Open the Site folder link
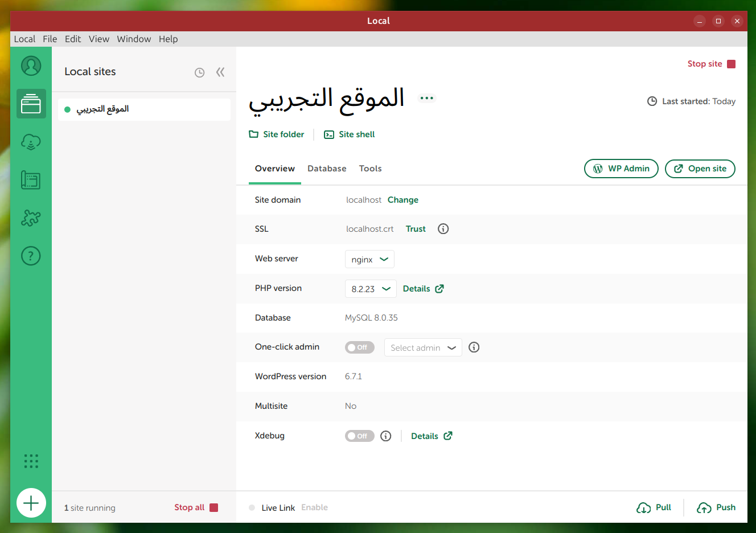 [x=277, y=134]
